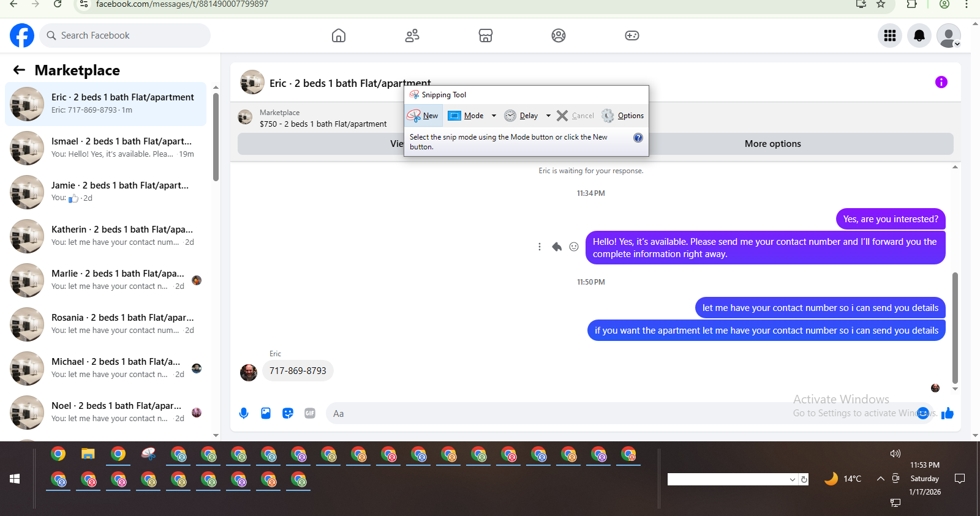Click Eric's avatar beside phone number message
Image resolution: width=980 pixels, height=516 pixels.
pyautogui.click(x=249, y=373)
